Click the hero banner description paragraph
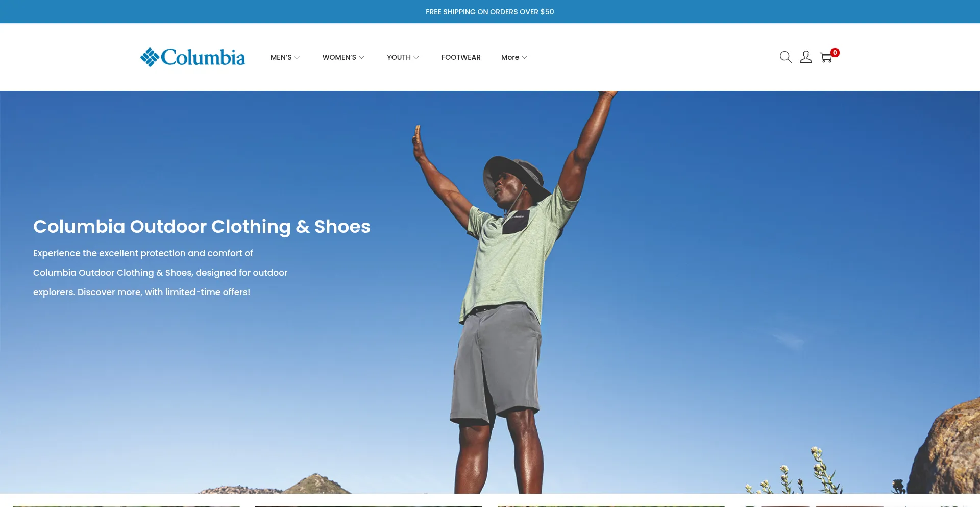This screenshot has height=507, width=980. point(160,273)
